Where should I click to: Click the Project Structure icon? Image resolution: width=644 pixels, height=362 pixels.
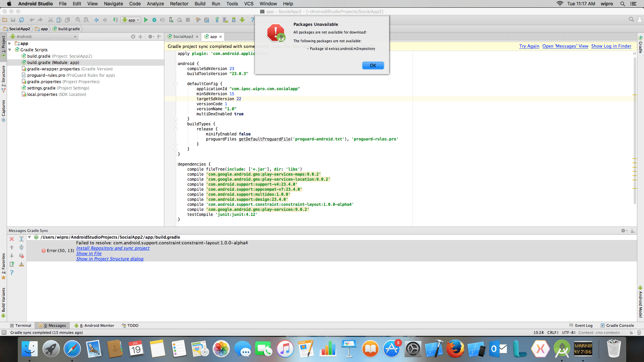click(207, 20)
